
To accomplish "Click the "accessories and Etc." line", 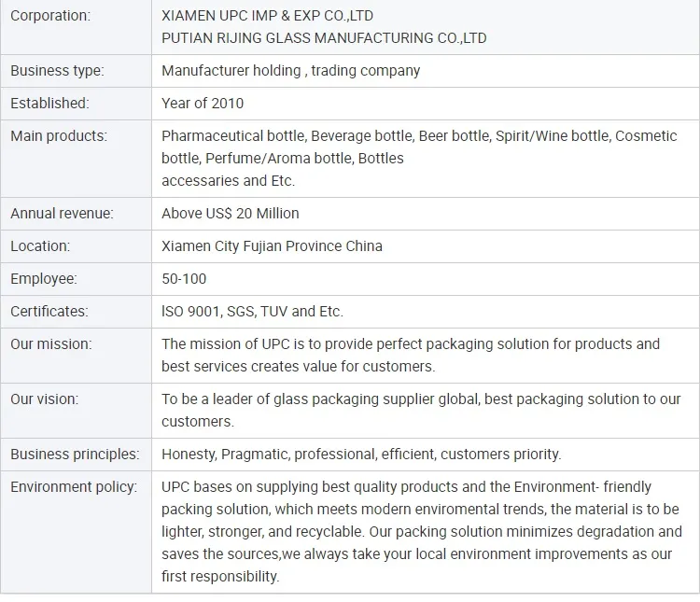I will [228, 181].
